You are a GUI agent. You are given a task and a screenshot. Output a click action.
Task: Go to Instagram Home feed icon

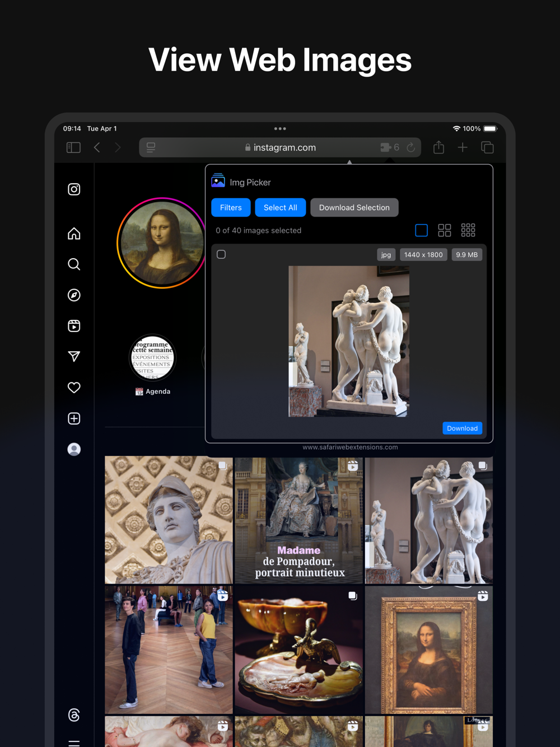point(74,234)
